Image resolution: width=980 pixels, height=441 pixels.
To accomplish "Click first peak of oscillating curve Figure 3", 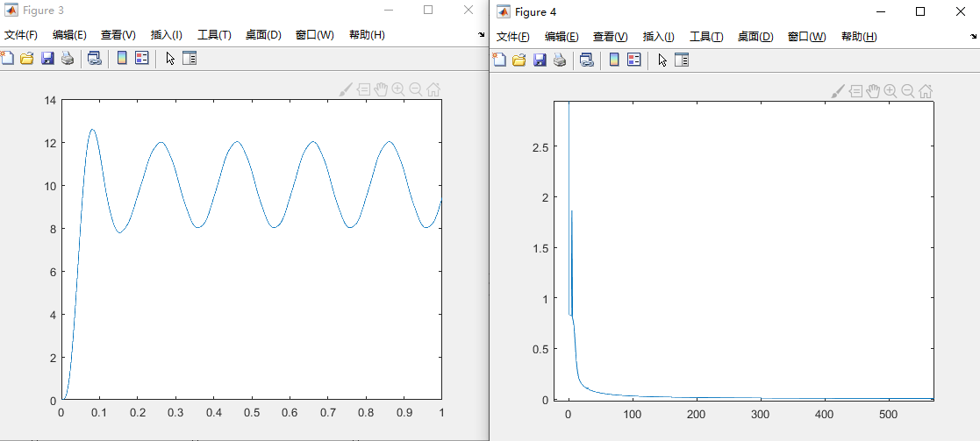I will (92, 129).
